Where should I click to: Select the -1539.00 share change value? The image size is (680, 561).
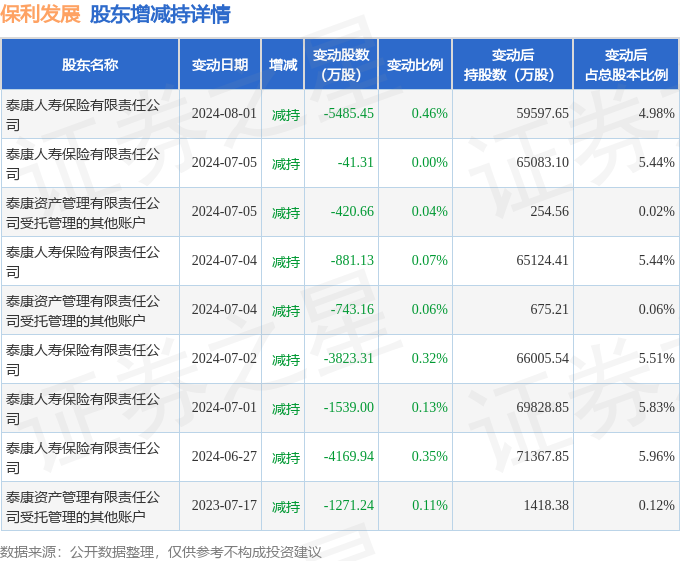tap(349, 408)
